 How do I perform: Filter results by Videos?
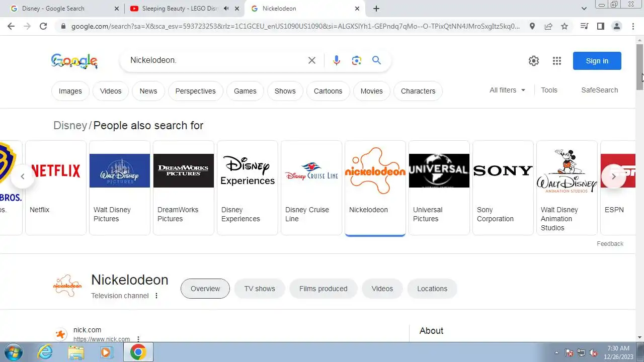pos(111,91)
